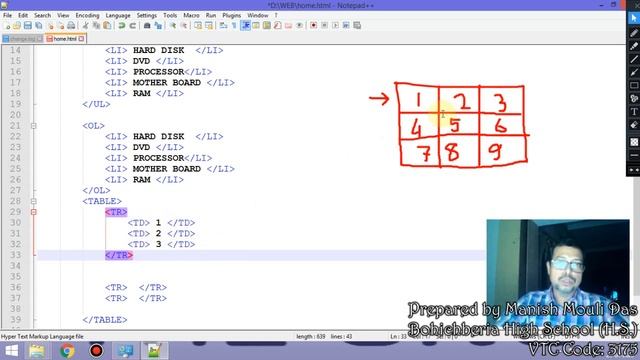Image resolution: width=640 pixels, height=360 pixels.
Task: Select the cursor pointer annotation tool
Action: [634, 18]
